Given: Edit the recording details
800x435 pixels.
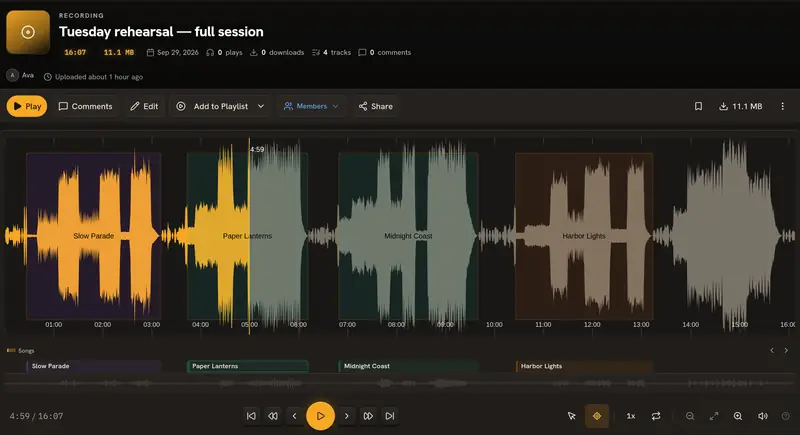Looking at the screenshot, I should pos(144,106).
